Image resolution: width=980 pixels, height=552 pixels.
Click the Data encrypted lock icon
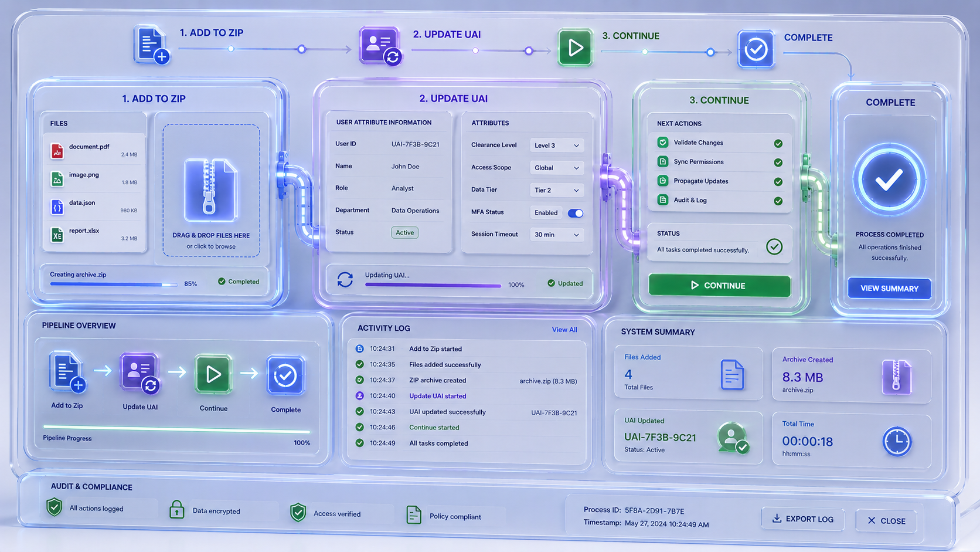pyautogui.click(x=176, y=509)
